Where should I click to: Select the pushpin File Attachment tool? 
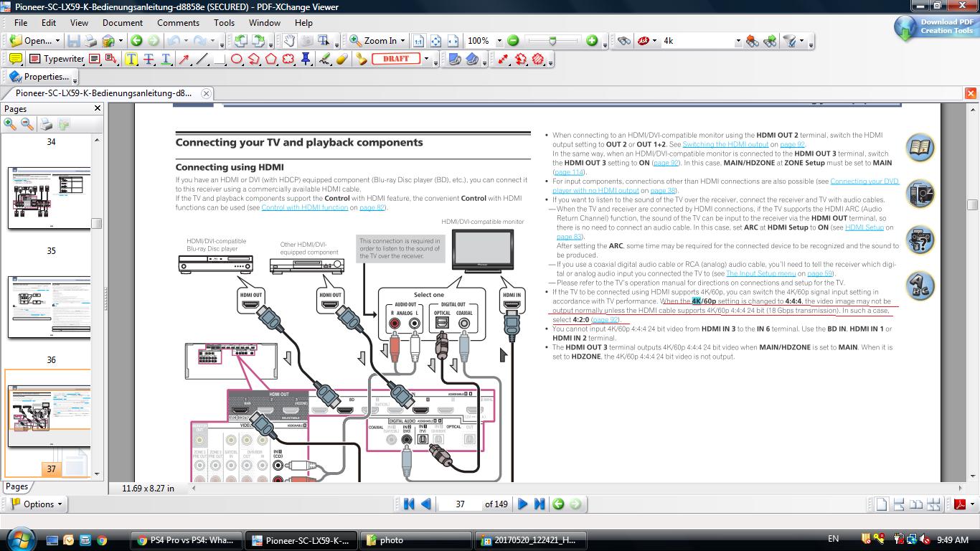(x=306, y=59)
